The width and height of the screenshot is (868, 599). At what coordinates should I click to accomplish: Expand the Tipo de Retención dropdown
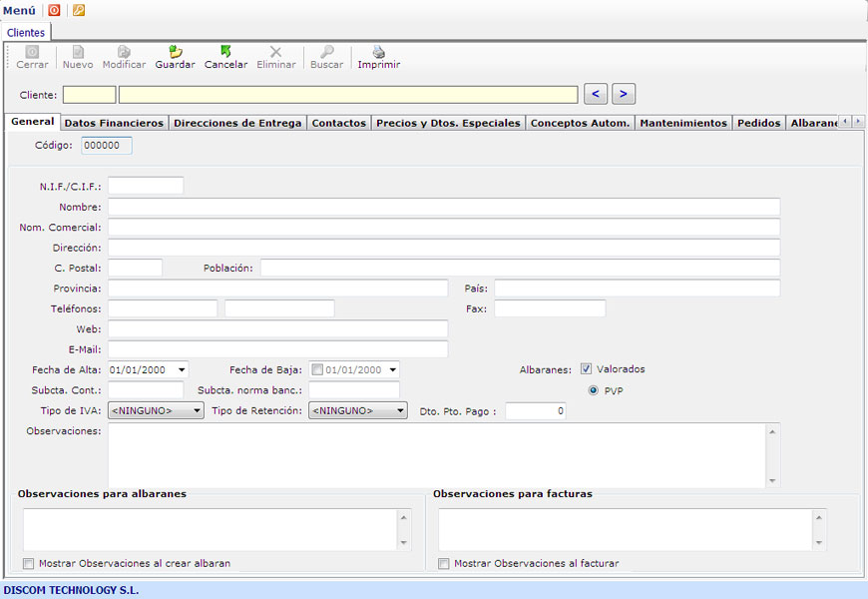(400, 410)
